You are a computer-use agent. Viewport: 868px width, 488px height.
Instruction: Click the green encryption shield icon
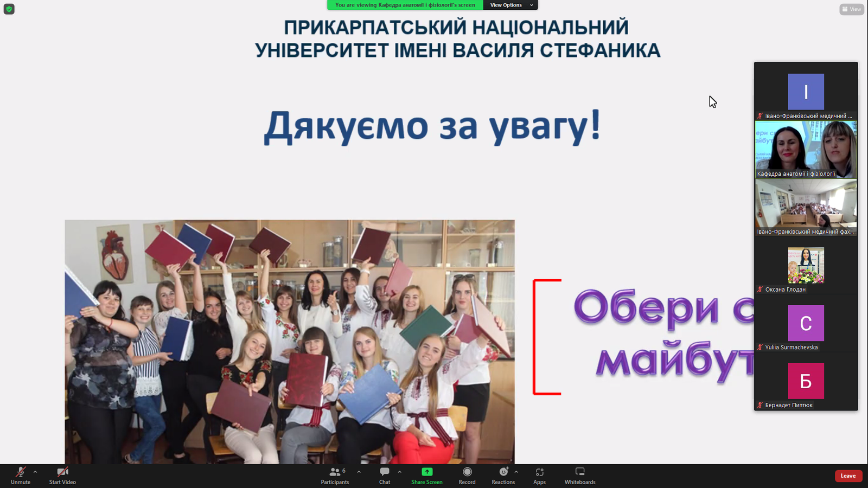pos(9,9)
